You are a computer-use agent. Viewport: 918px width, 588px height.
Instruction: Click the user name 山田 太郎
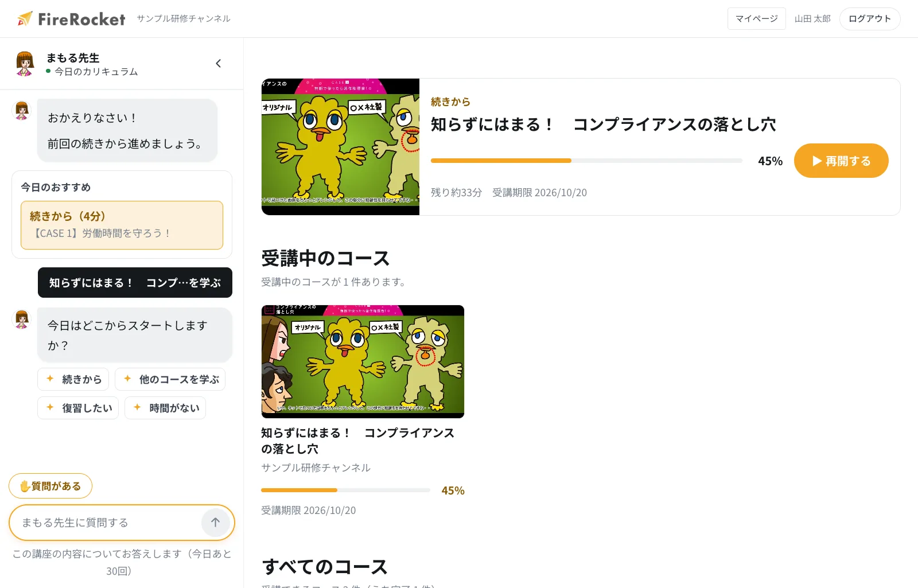point(812,19)
